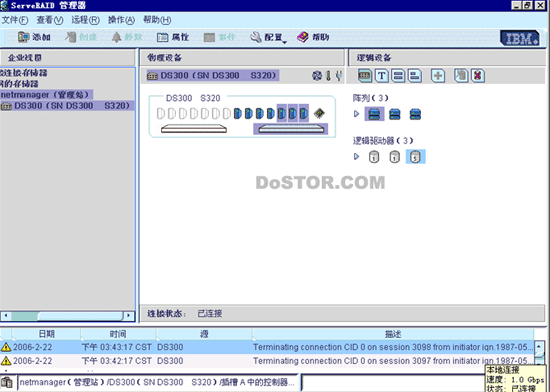
Task: Select the controller chip icon in enclosure
Action: pos(319,113)
